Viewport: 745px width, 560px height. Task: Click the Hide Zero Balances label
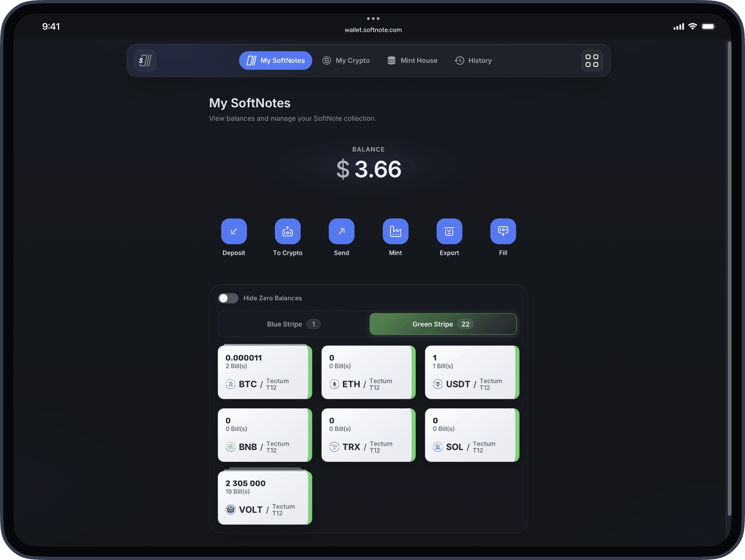(x=273, y=298)
